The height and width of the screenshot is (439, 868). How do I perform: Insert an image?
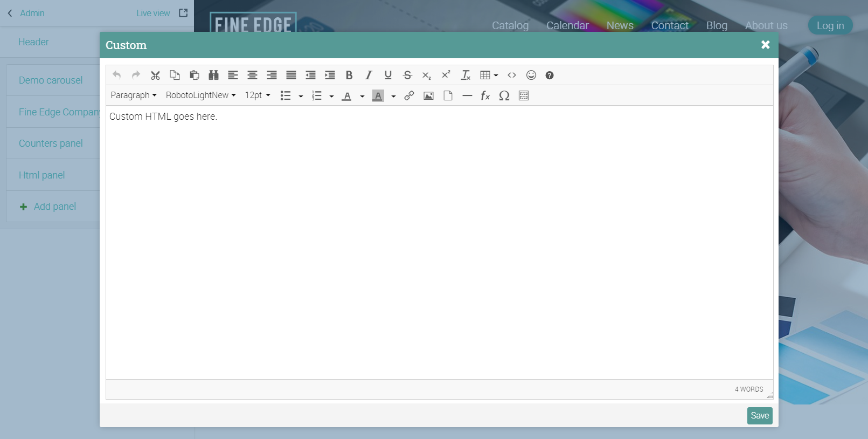tap(429, 95)
